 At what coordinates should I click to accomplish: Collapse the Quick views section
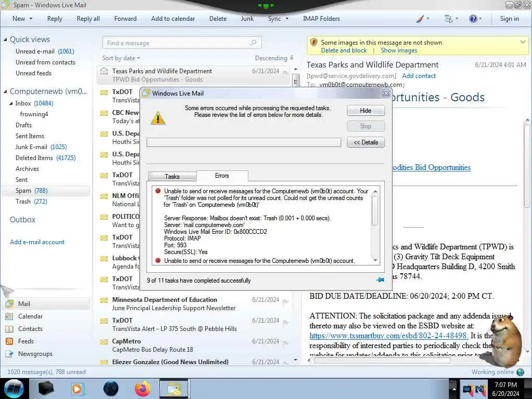[x=5, y=39]
